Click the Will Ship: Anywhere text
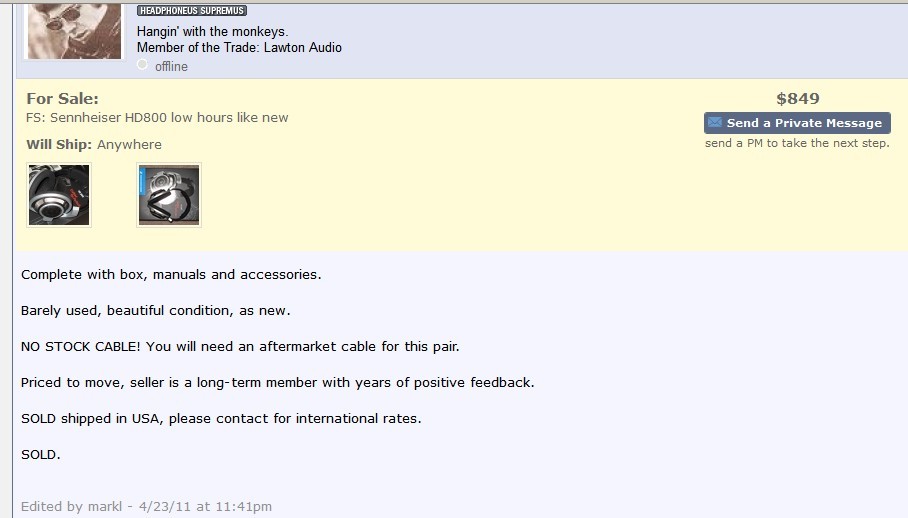This screenshot has height=518, width=908. (x=94, y=144)
